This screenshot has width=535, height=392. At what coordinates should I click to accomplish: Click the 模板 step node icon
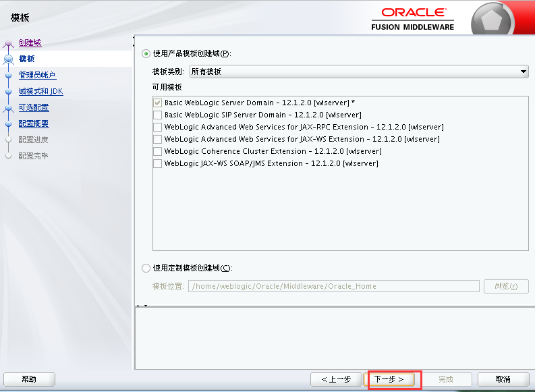coord(9,59)
